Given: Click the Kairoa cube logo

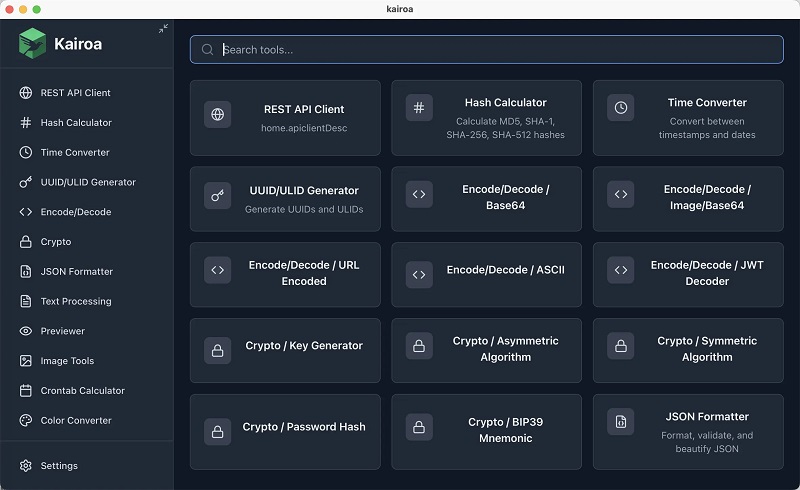Looking at the screenshot, I should pyautogui.click(x=32, y=43).
